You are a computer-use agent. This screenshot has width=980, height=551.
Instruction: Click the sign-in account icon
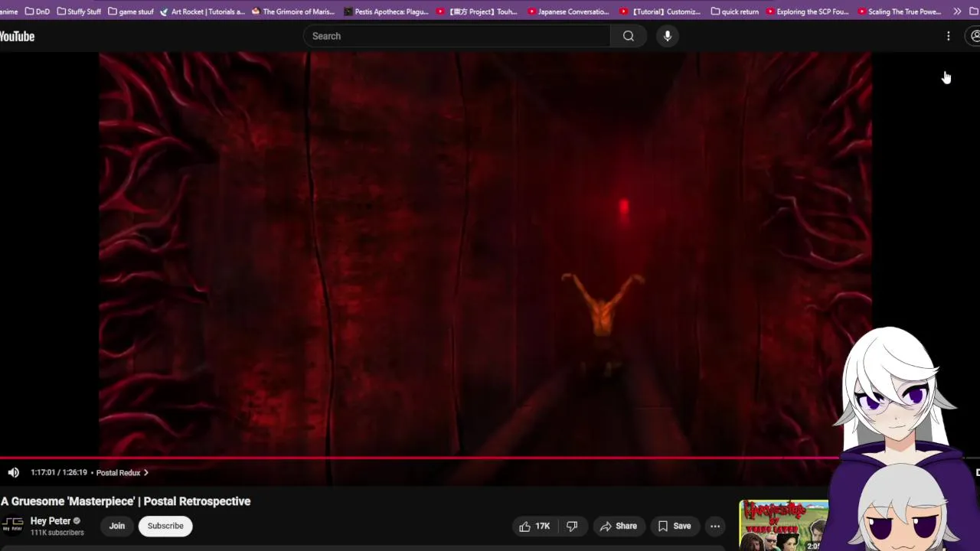pos(974,36)
